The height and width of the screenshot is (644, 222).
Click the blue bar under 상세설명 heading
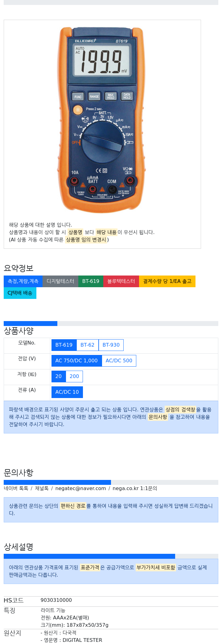coord(89,556)
